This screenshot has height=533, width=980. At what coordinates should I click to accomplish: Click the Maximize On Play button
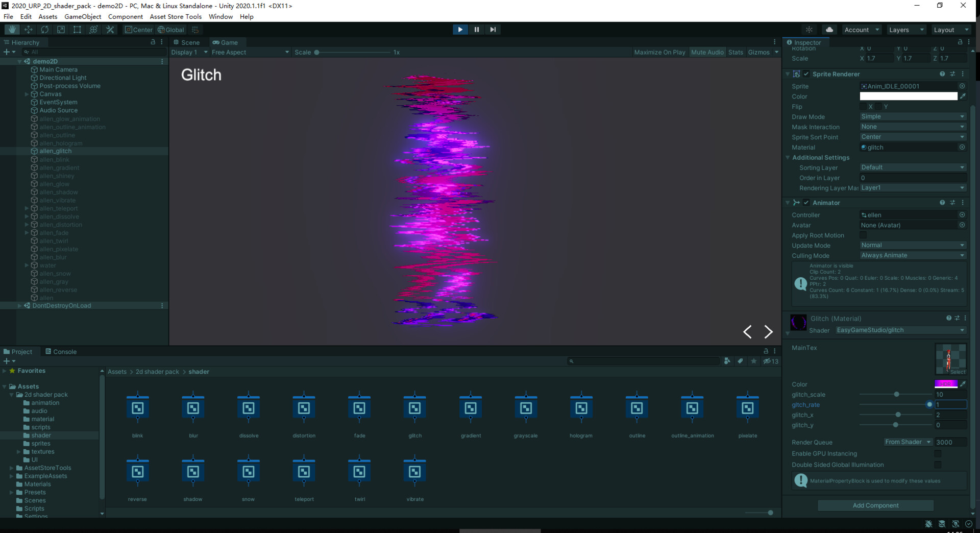(659, 52)
